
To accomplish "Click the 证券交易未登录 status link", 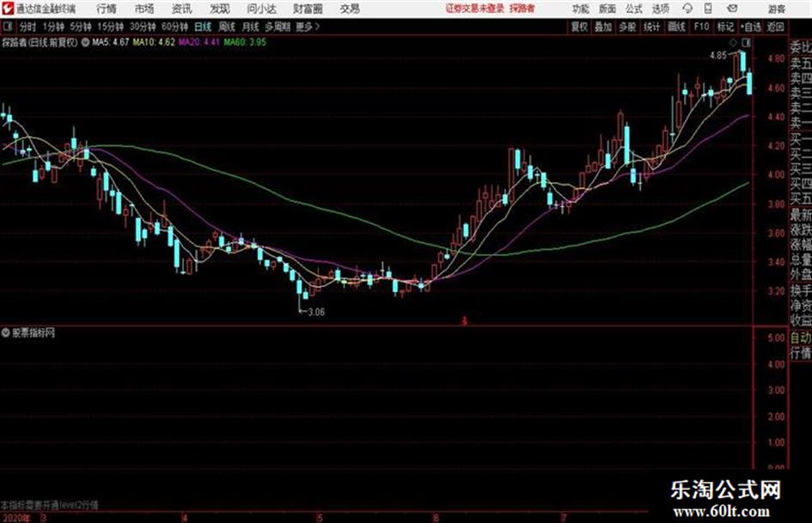I will pos(475,9).
